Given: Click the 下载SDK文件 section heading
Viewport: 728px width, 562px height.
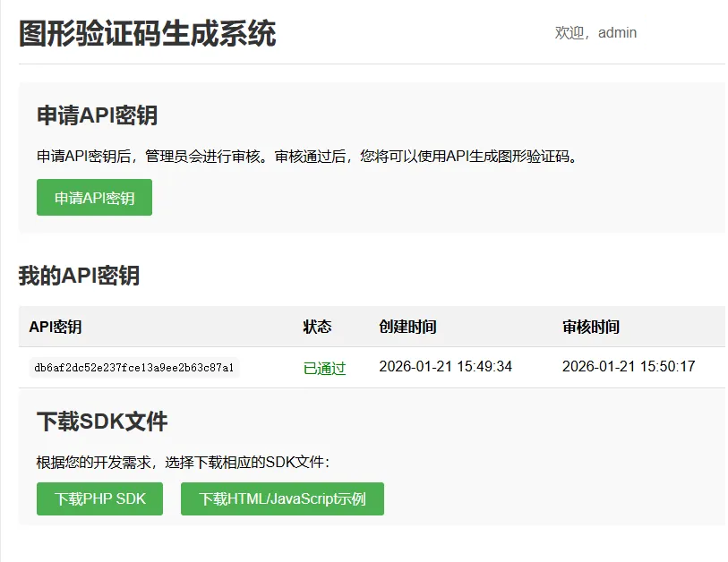Looking at the screenshot, I should [102, 421].
